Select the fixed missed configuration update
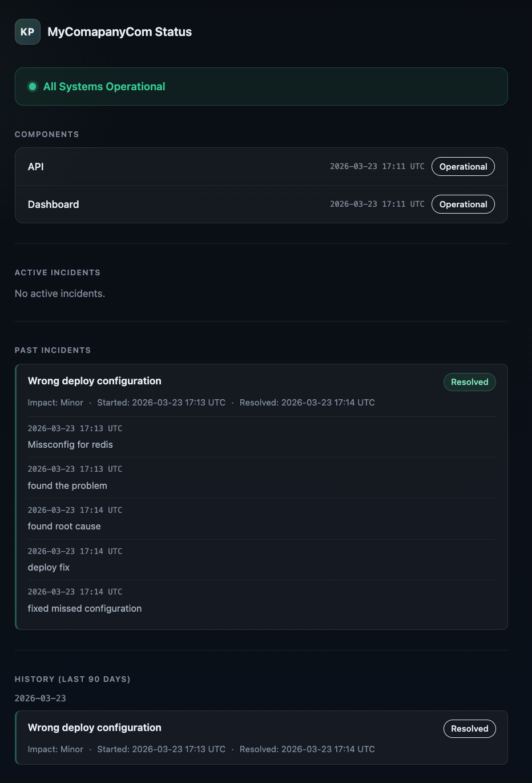The height and width of the screenshot is (783, 532). click(x=84, y=609)
